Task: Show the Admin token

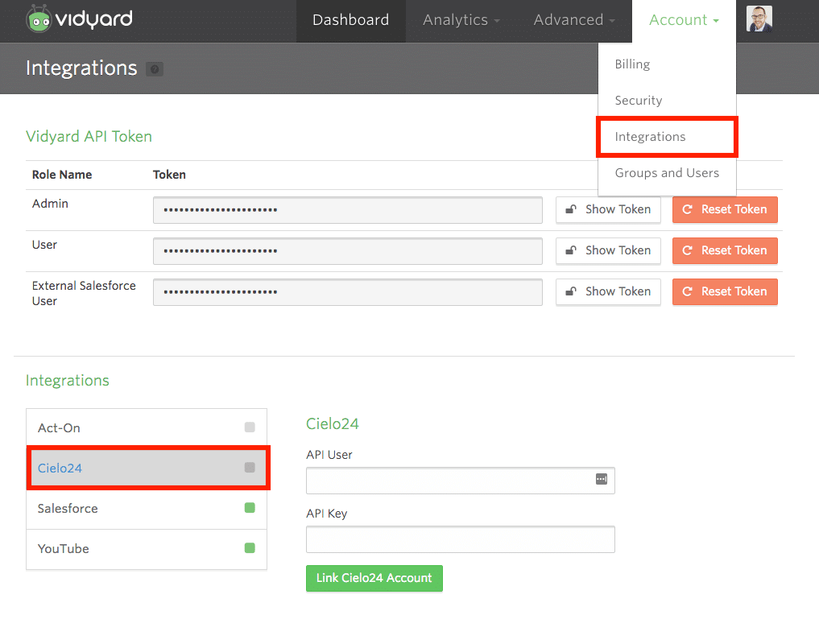Action: tap(608, 209)
